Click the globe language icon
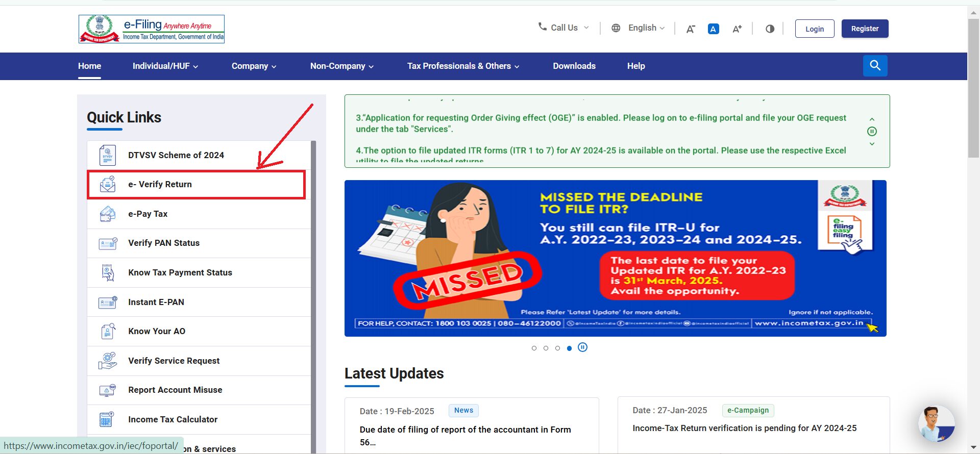Image resolution: width=980 pixels, height=454 pixels. pyautogui.click(x=616, y=28)
